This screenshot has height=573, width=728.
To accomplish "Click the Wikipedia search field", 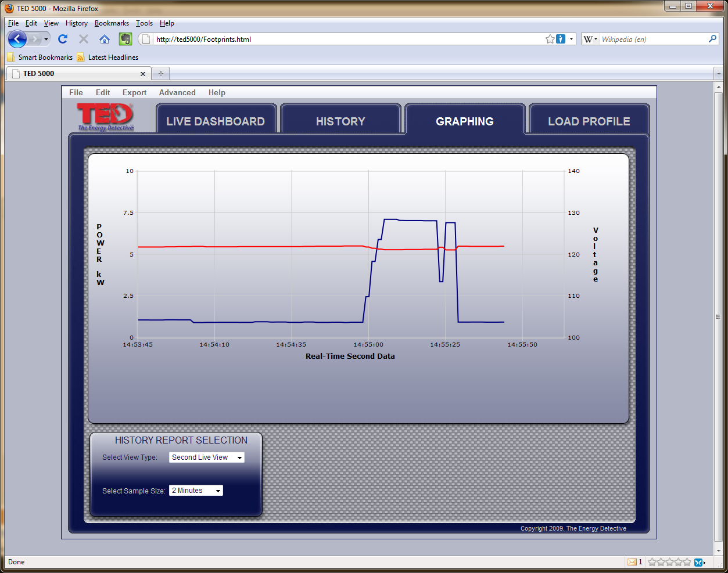I will [x=654, y=39].
